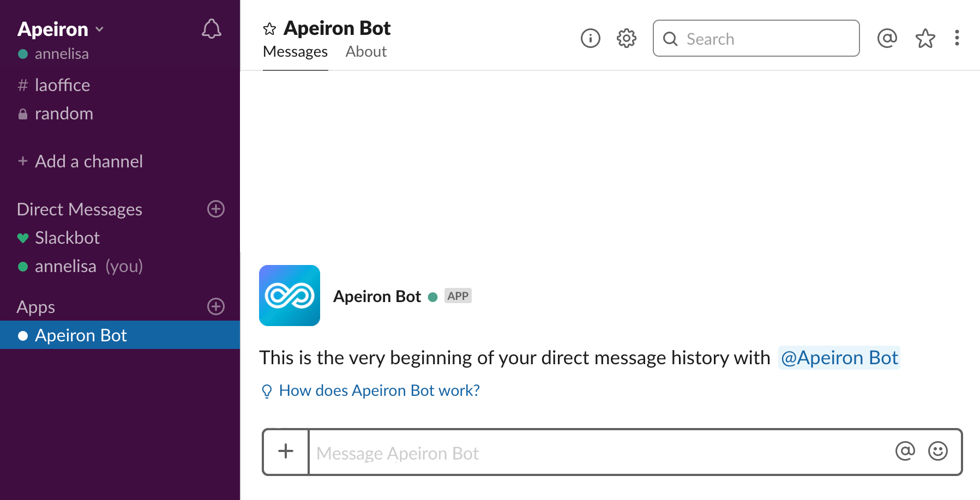
Task: Open the more options vertical dots menu
Action: [957, 38]
